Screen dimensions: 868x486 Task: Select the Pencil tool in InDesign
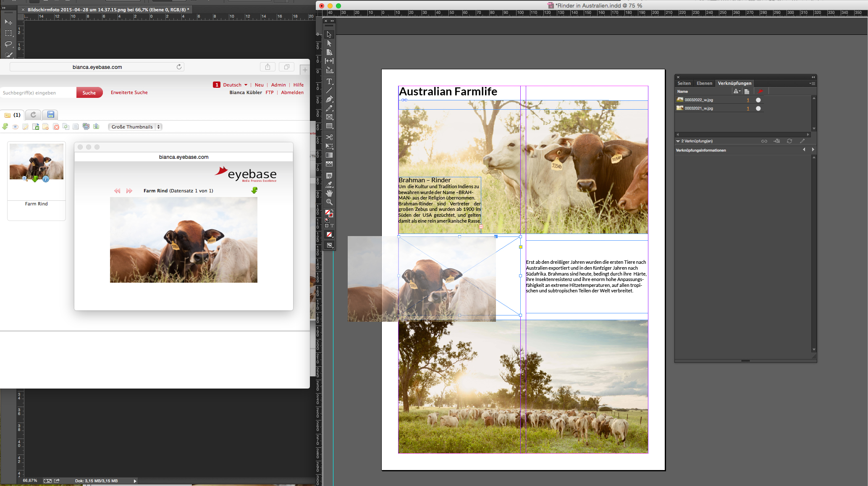(329, 108)
